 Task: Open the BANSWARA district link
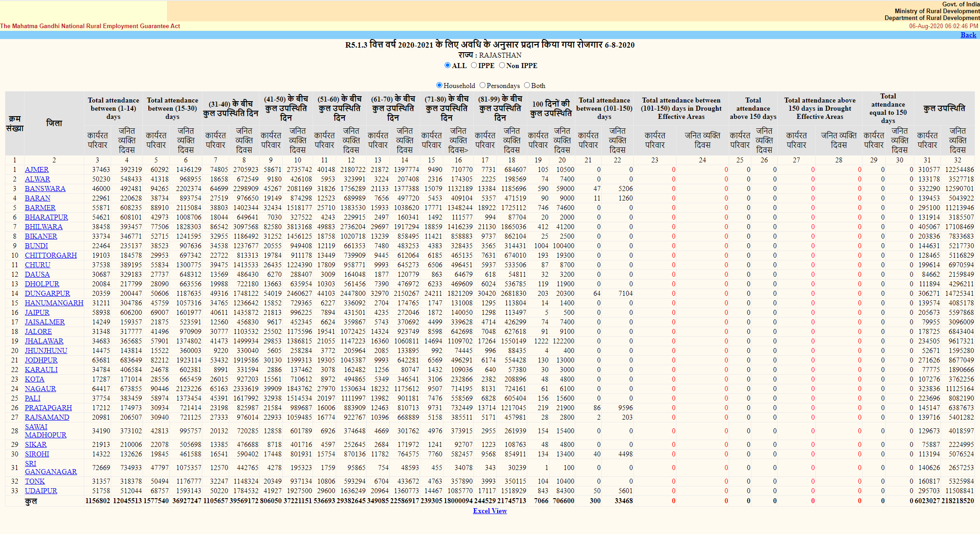coord(45,189)
